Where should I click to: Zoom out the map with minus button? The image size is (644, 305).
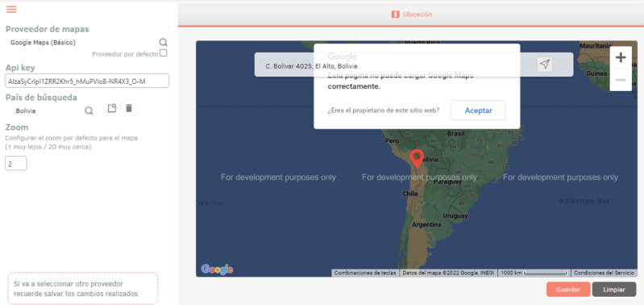(621, 80)
